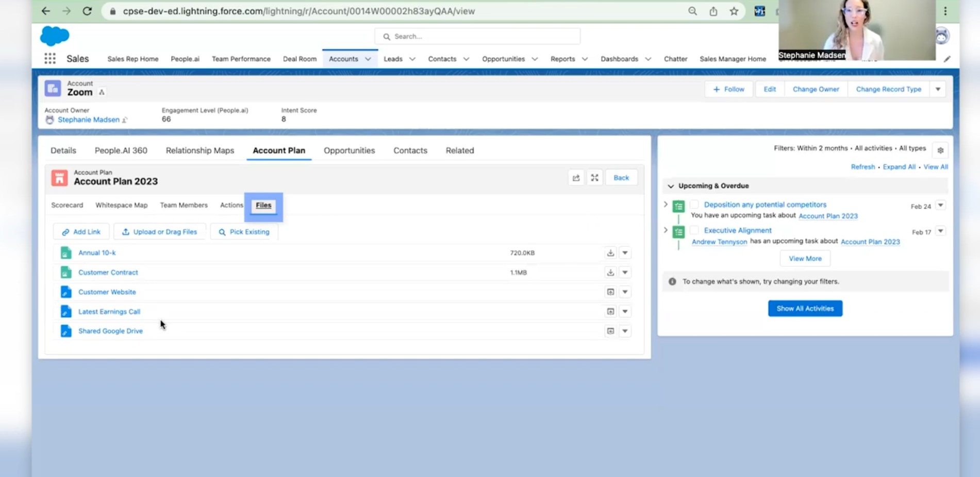Open the Opportunities nav dropdown chevron
The image size is (980, 477).
pyautogui.click(x=535, y=59)
